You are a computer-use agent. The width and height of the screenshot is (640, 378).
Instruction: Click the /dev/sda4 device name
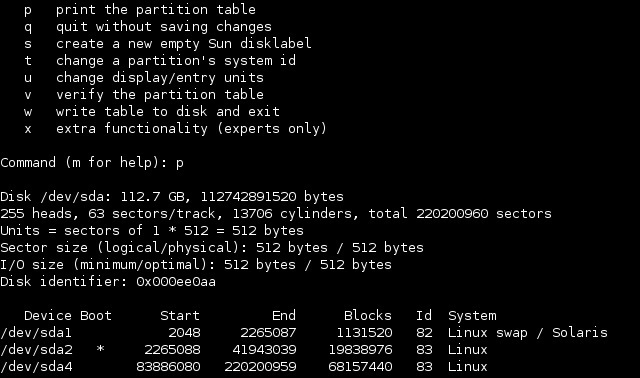tap(36, 367)
